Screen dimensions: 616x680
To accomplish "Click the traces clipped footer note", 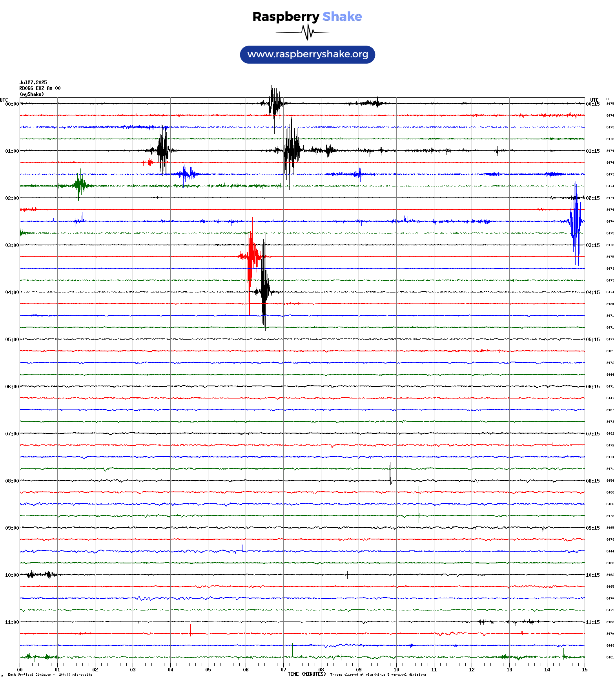I will point(378,675).
